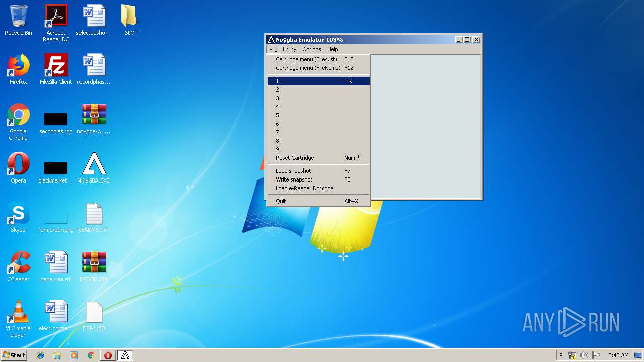The width and height of the screenshot is (644, 362).
Task: Select recordphas... Word document icon
Action: (94, 69)
